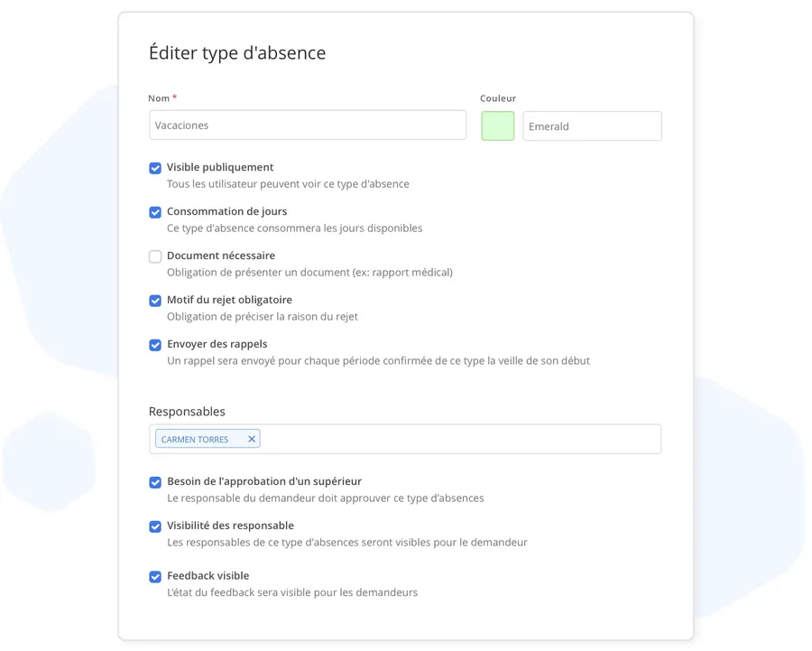The height and width of the screenshot is (651, 812).
Task: Uncheck the Feedback visible checkbox
Action: 155,576
